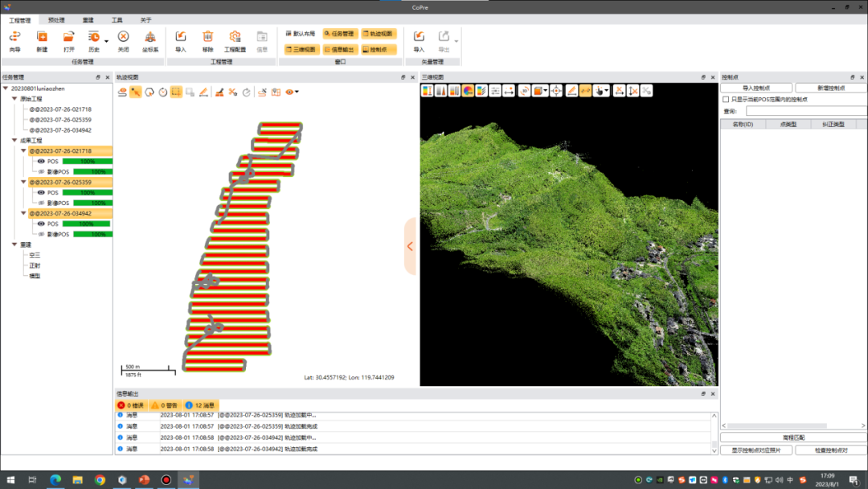Open the 向导 wizard in the ribbon
This screenshot has width=868, height=489.
pyautogui.click(x=15, y=41)
